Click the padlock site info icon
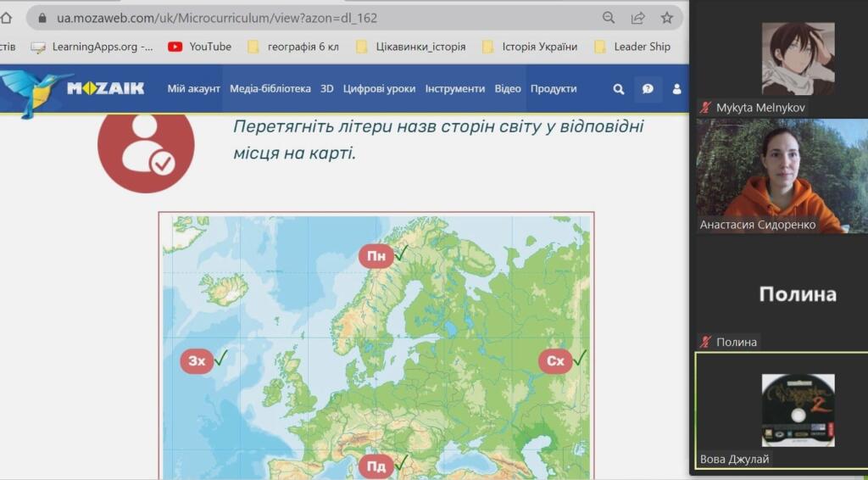The height and width of the screenshot is (480, 868). 42,18
